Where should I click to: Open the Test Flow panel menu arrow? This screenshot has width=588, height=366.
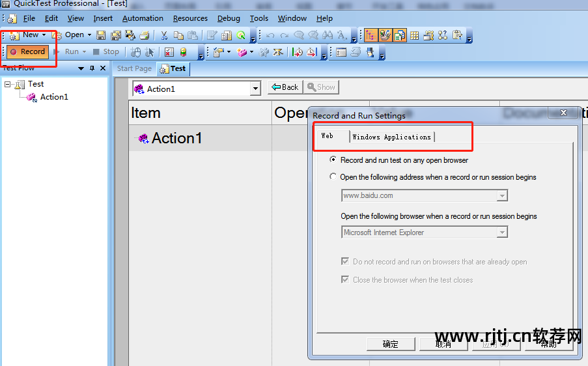[x=81, y=68]
